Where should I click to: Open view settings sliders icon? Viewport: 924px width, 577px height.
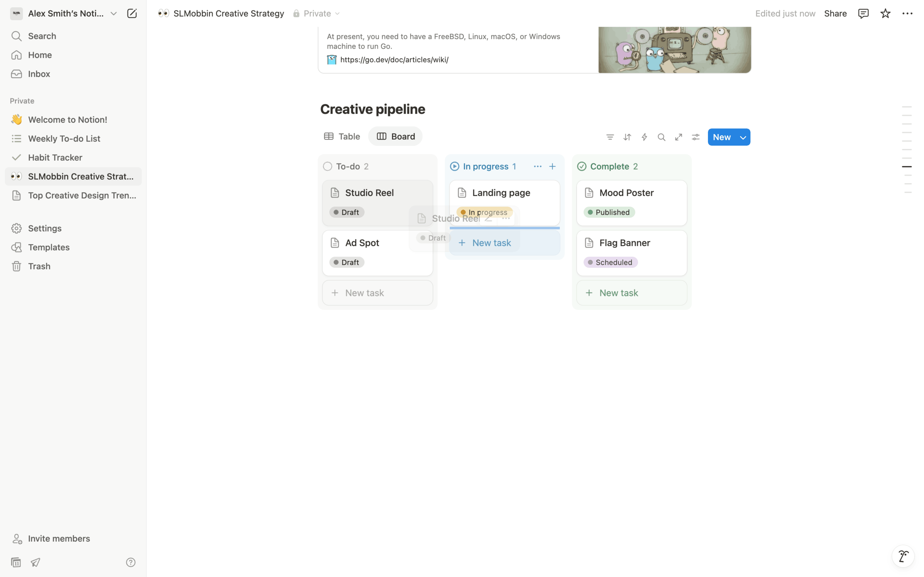click(696, 137)
